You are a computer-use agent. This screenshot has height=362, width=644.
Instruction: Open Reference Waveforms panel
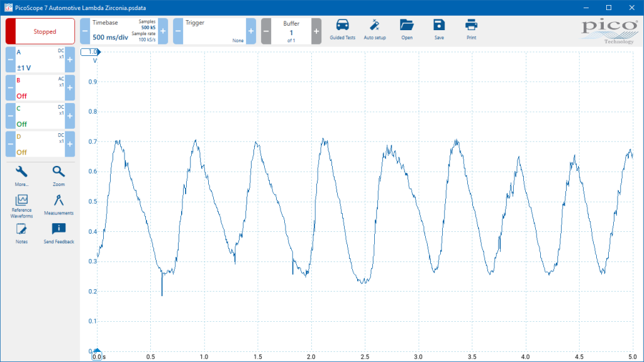click(21, 206)
